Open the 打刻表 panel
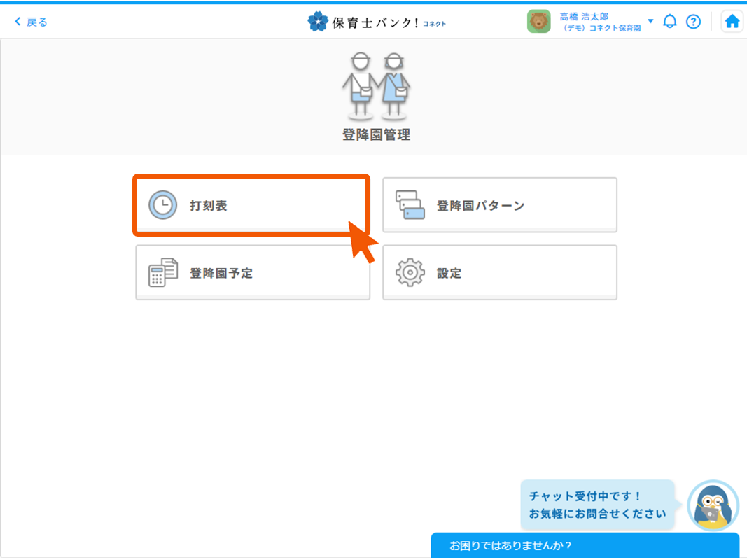The height and width of the screenshot is (560, 747). coord(252,204)
